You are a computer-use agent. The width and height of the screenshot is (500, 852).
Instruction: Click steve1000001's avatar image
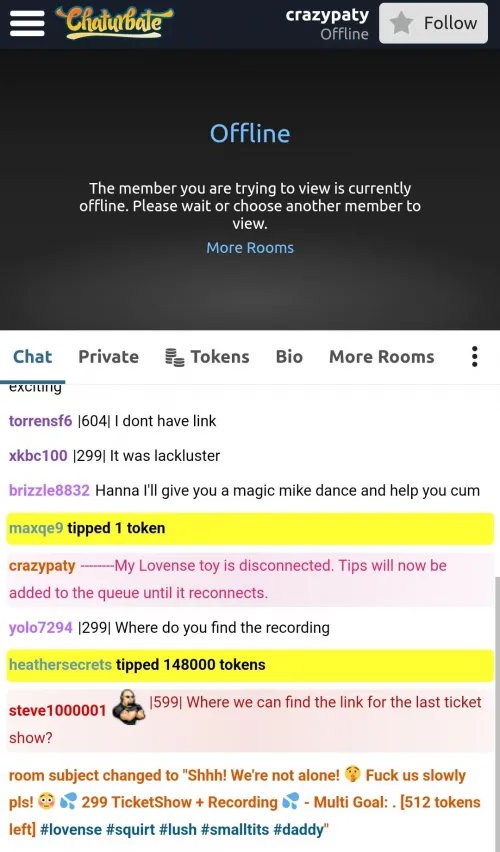pyautogui.click(x=128, y=707)
